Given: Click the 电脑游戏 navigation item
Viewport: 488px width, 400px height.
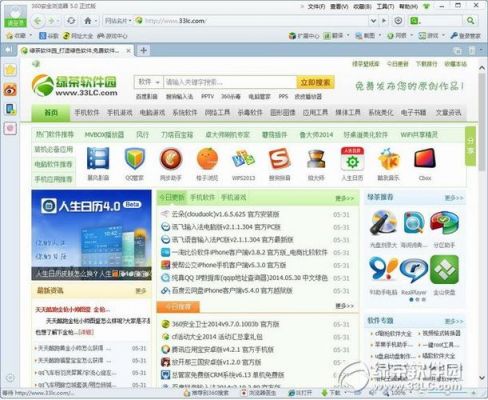Looking at the screenshot, I should 152,113.
